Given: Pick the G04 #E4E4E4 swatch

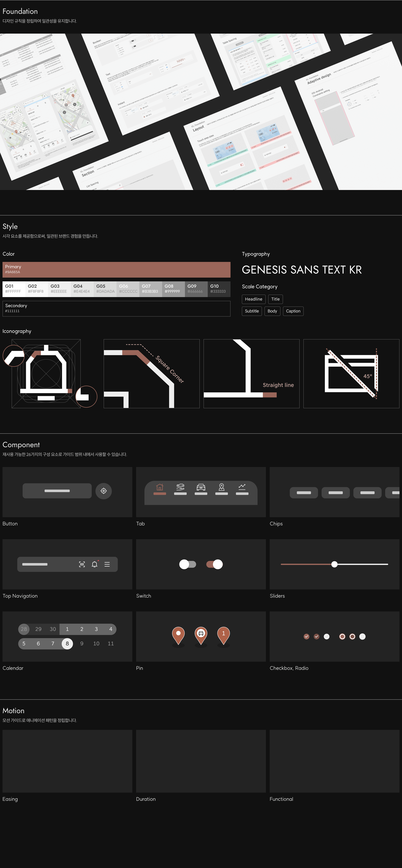Looking at the screenshot, I should (x=82, y=289).
